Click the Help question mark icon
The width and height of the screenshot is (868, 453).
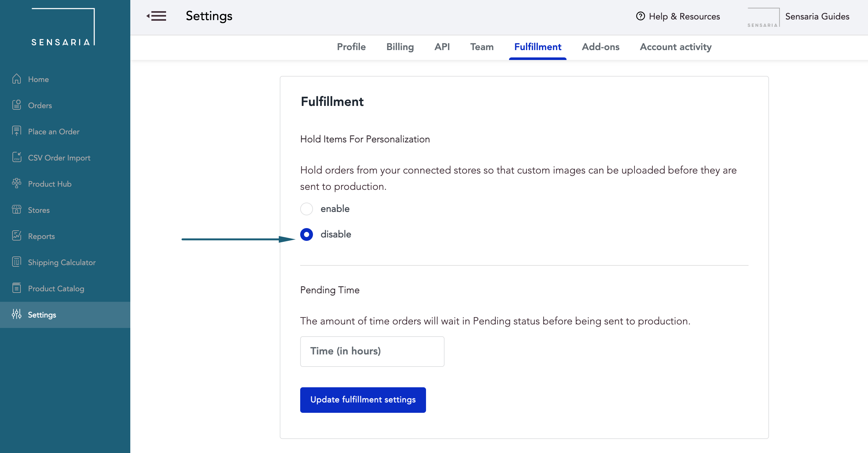click(640, 16)
